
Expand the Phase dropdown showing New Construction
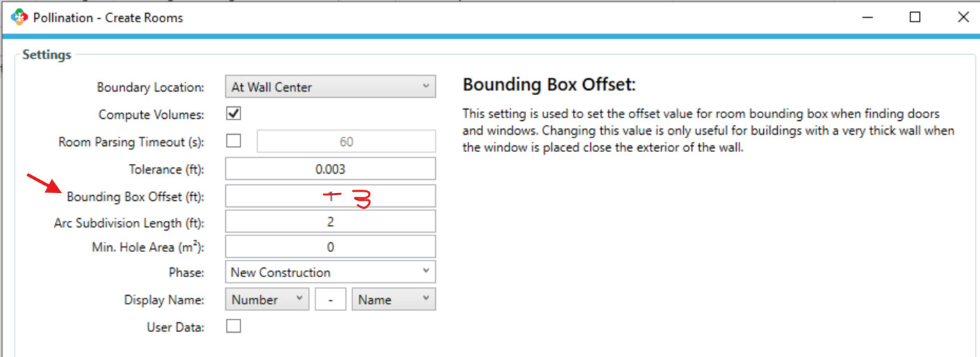(330, 272)
